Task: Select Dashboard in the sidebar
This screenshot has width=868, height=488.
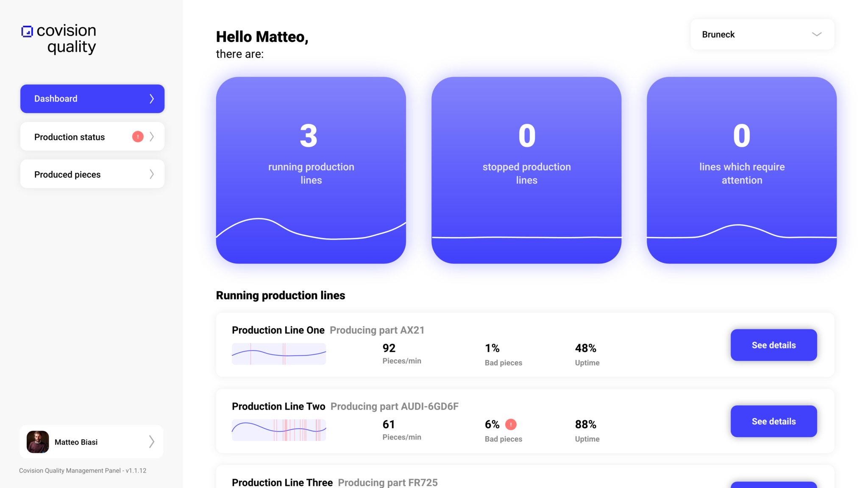Action: [x=92, y=98]
